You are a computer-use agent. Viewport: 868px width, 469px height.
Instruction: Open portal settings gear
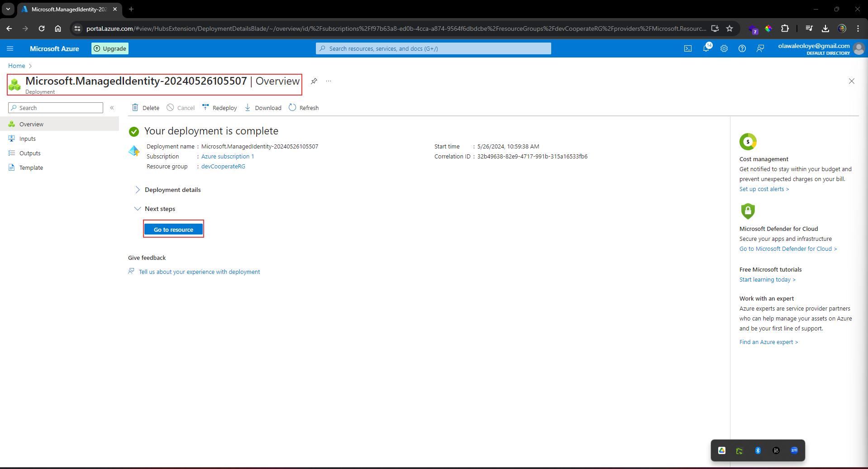724,48
